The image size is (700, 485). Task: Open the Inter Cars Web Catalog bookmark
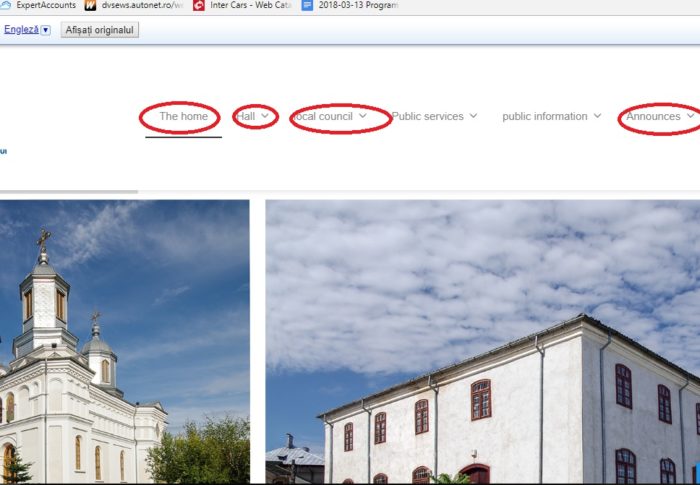243,5
